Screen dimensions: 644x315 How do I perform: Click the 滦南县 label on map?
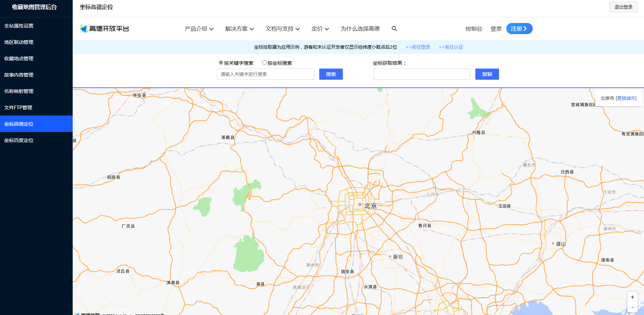tap(607, 260)
